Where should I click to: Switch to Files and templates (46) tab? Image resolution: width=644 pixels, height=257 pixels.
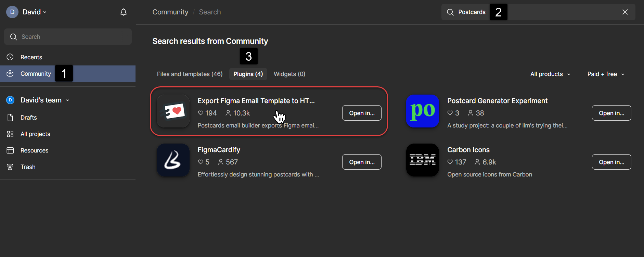[190, 74]
